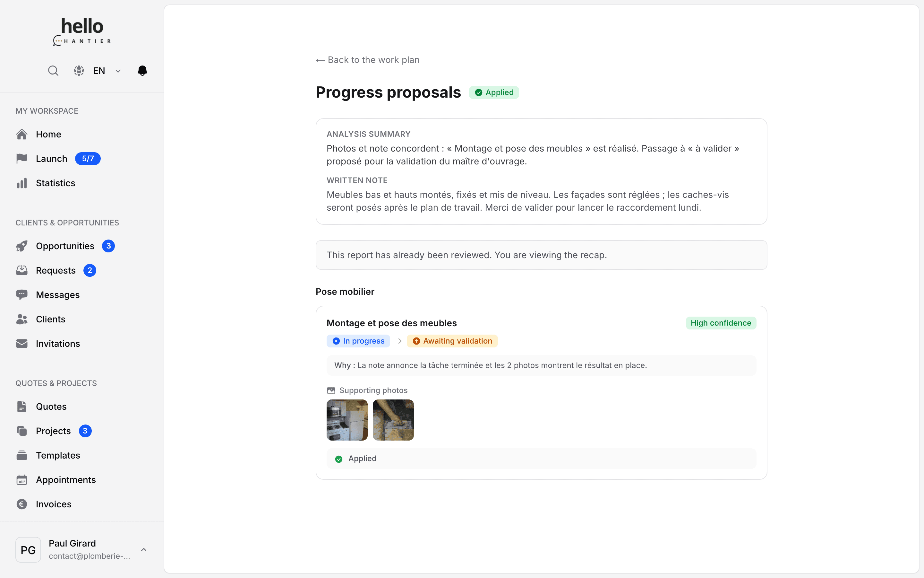Click the Opportunities count badge 3
Image resolution: width=924 pixels, height=578 pixels.
108,246
